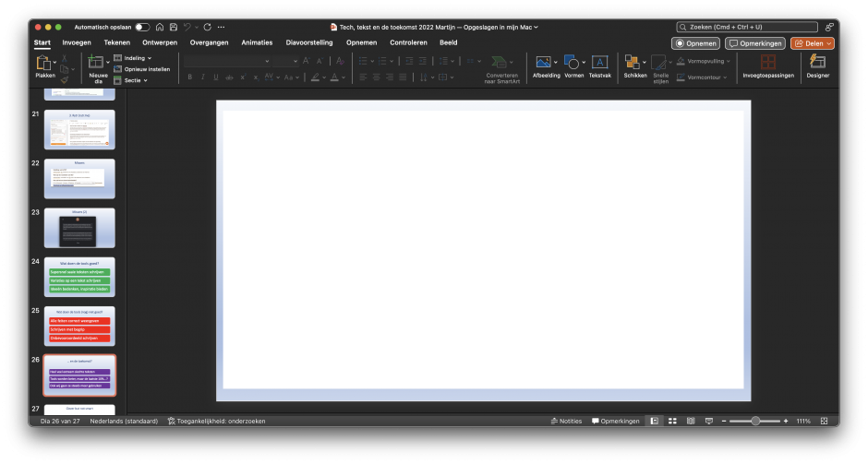Screen dimensions: 868x464
Task: Select slide 21 thumbnail
Action: (x=79, y=129)
